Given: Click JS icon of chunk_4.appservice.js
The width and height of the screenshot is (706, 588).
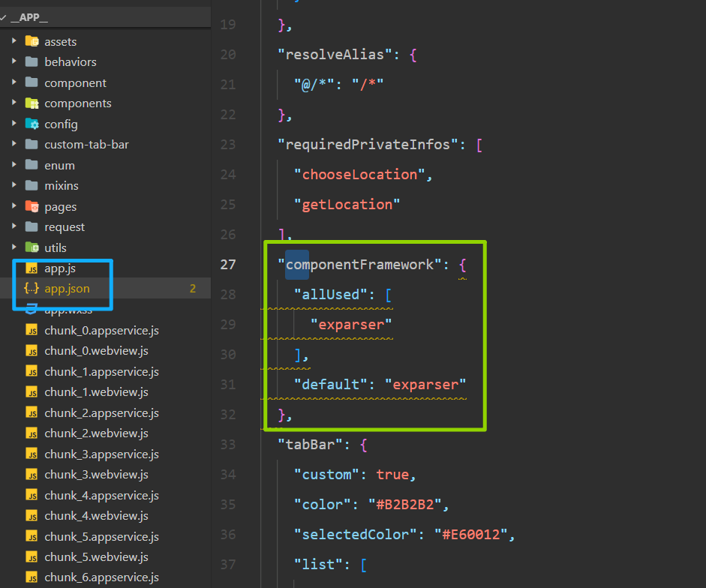Looking at the screenshot, I should (32, 495).
